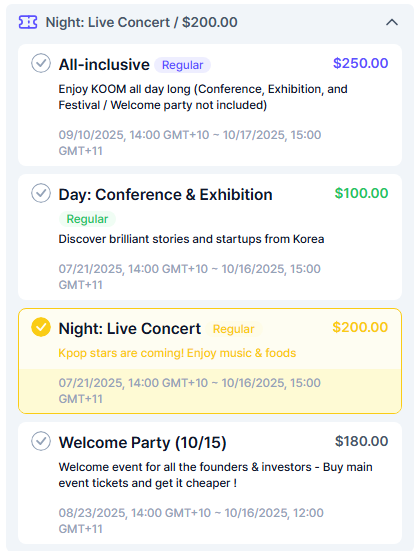Toggle the Night: Live Concert yellow checkmark
Screen dimensions: 418x551
(x=41, y=327)
